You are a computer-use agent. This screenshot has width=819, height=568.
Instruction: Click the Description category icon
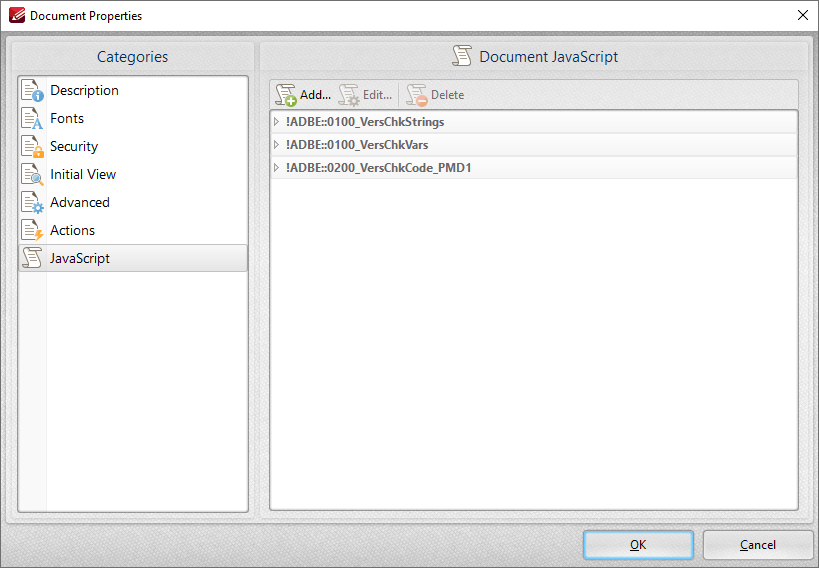pos(32,90)
